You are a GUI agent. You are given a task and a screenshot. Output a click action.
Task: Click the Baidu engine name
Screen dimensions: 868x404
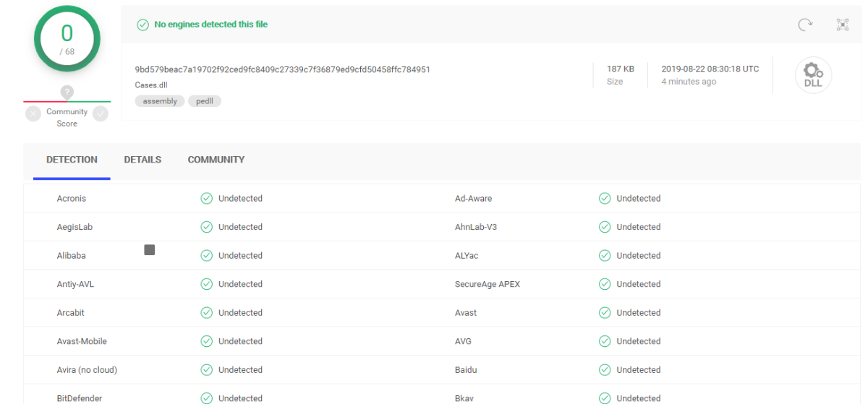pyautogui.click(x=466, y=370)
